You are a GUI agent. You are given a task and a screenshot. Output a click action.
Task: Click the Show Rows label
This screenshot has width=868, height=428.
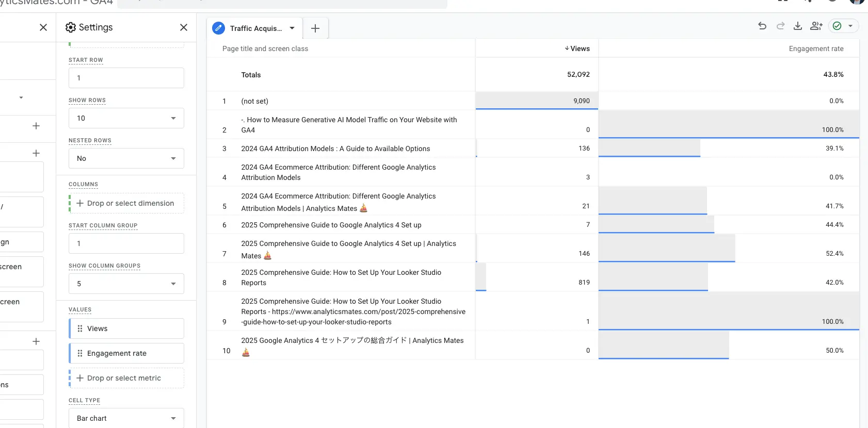87,100
